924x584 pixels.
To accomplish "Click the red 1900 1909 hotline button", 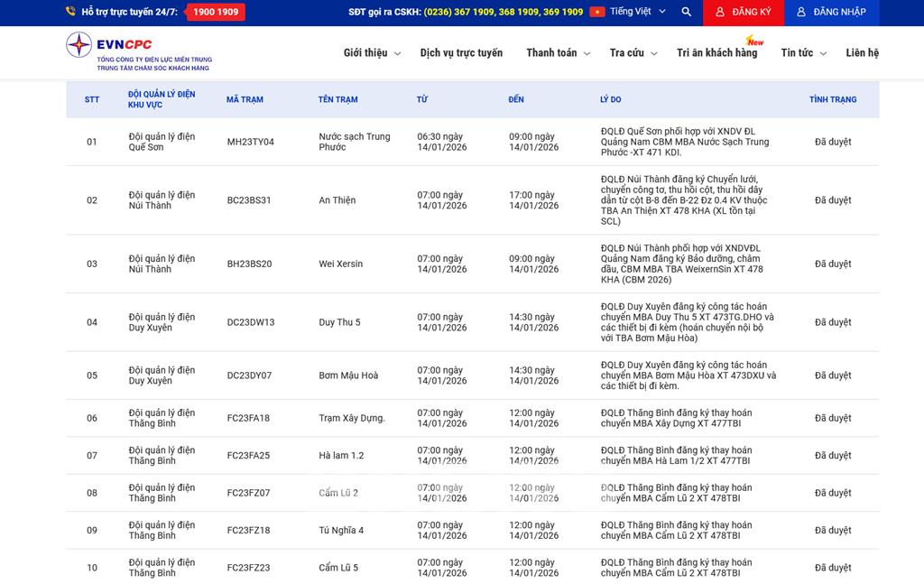I will pos(215,13).
